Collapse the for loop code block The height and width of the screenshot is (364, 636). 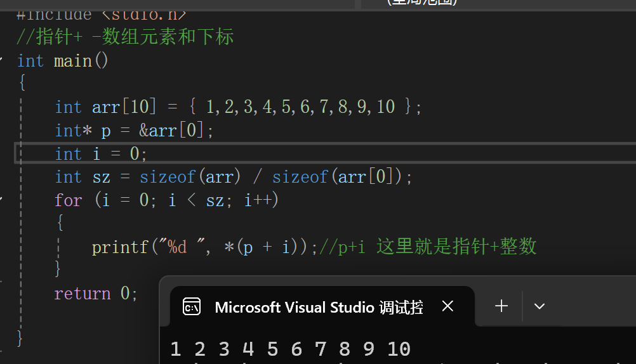tap(2, 200)
